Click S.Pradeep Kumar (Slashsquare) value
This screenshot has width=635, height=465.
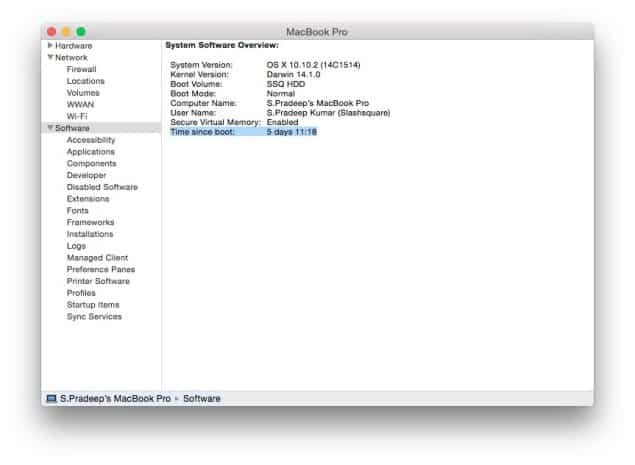[328, 113]
